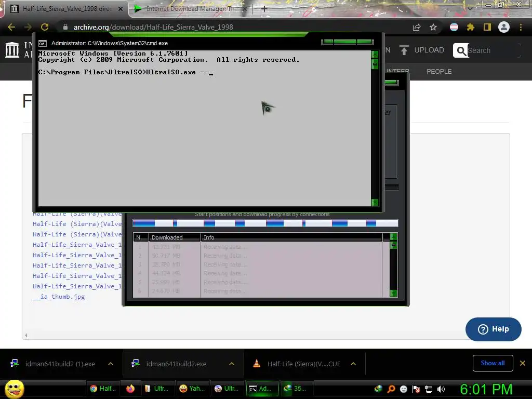Image resolution: width=532 pixels, height=399 pixels.
Task: Open the Chrome extensions puzzle icon
Action: coord(470,27)
